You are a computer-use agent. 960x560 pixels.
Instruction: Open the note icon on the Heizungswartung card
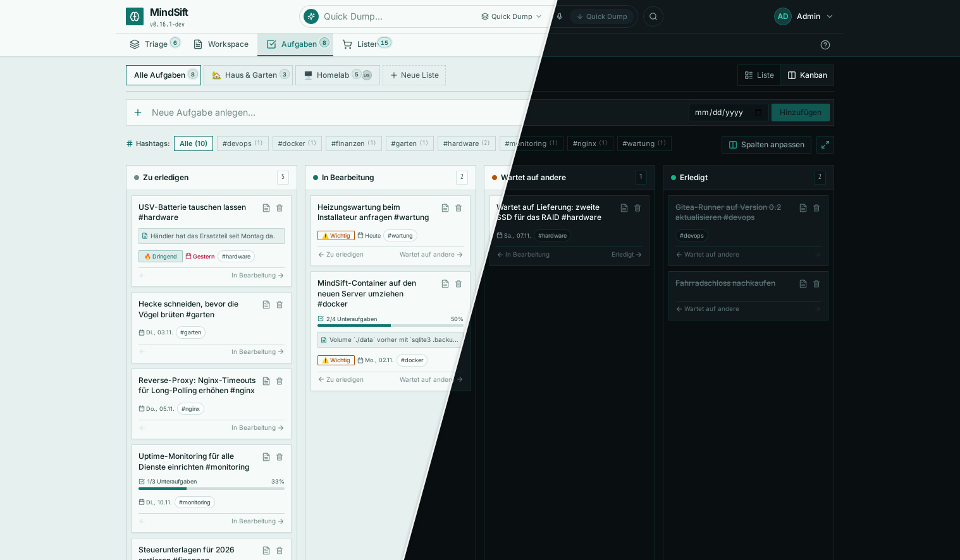pos(445,208)
